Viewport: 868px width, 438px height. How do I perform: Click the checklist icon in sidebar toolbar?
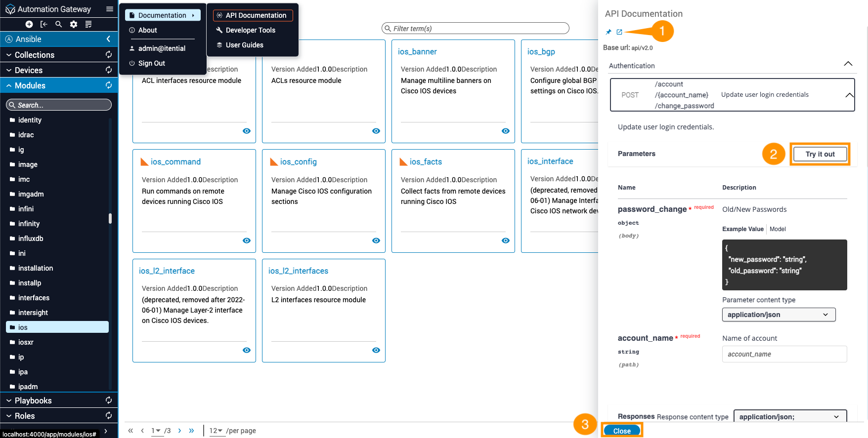(x=88, y=24)
